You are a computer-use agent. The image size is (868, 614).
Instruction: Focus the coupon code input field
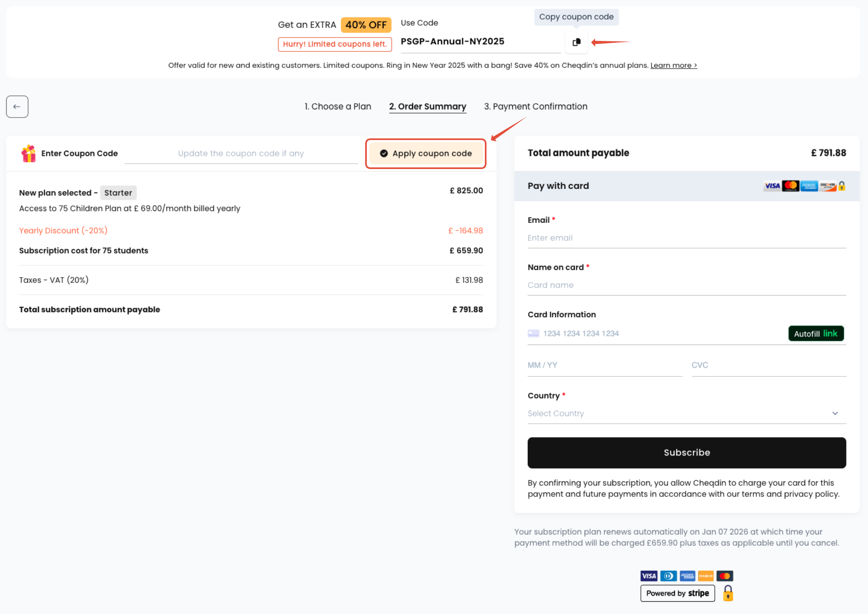pyautogui.click(x=241, y=153)
